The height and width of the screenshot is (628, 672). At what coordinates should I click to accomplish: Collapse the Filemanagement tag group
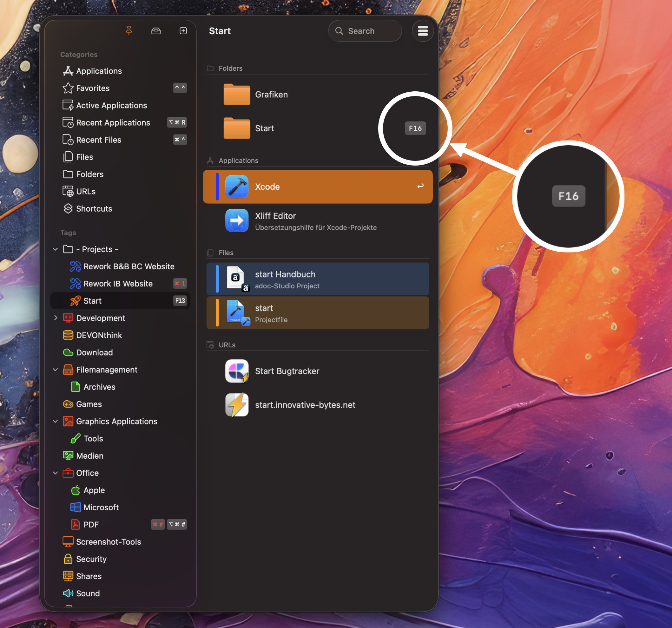click(56, 370)
